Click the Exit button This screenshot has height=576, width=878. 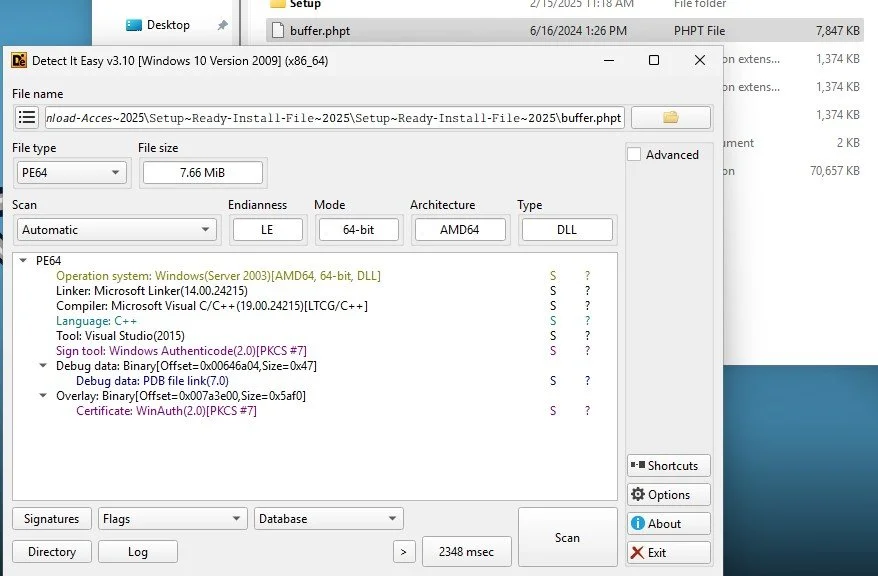coord(669,552)
